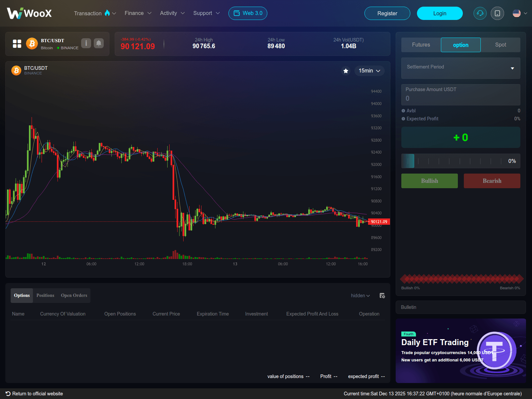
Task: Open customer support headset icon
Action: click(480, 13)
